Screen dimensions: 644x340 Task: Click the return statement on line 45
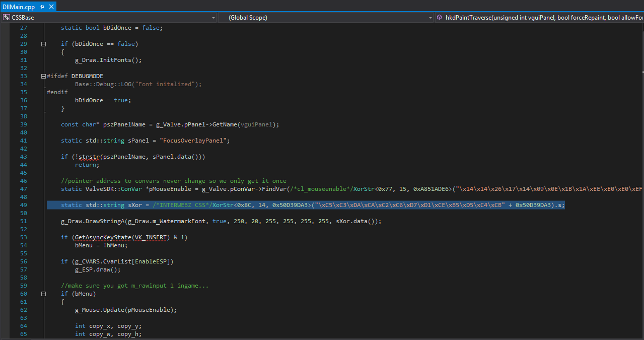coord(88,165)
